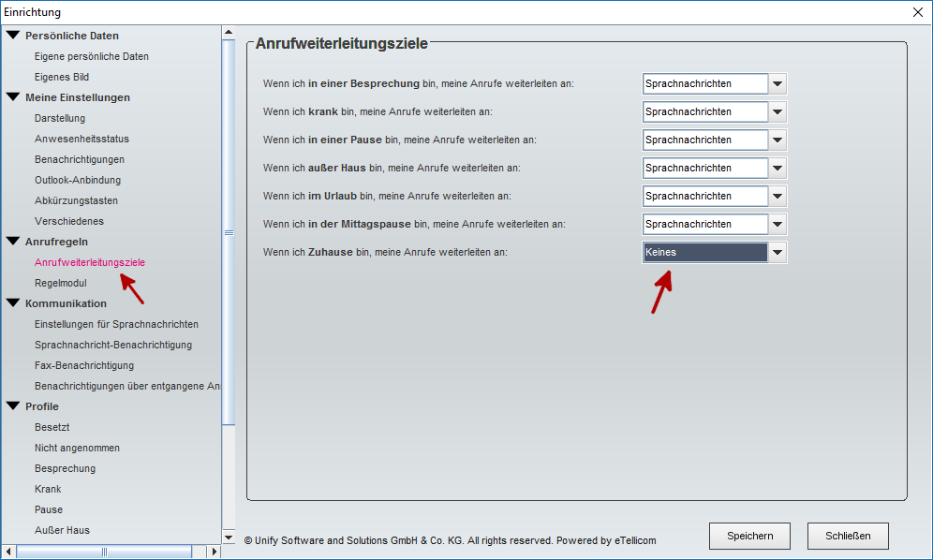Collapse the Anrufregeln section triangle

(x=13, y=242)
